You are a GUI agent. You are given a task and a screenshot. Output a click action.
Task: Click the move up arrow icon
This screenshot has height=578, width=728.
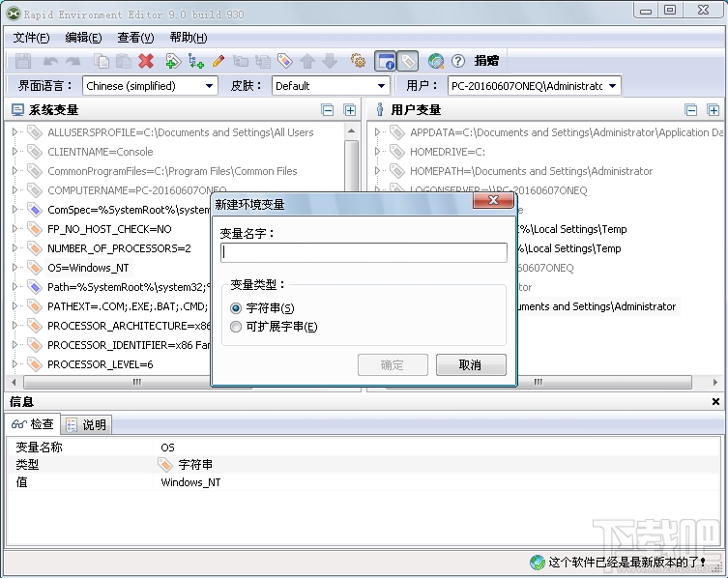pyautogui.click(x=306, y=61)
